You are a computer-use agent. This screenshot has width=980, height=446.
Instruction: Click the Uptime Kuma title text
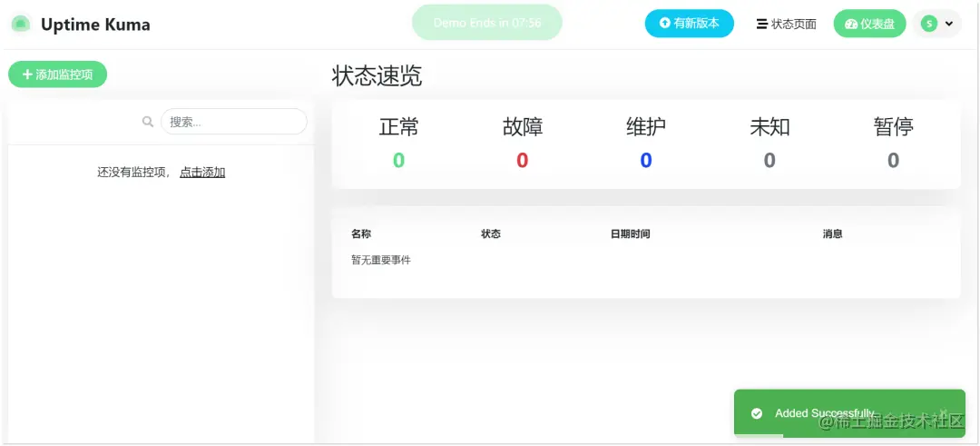(x=95, y=25)
